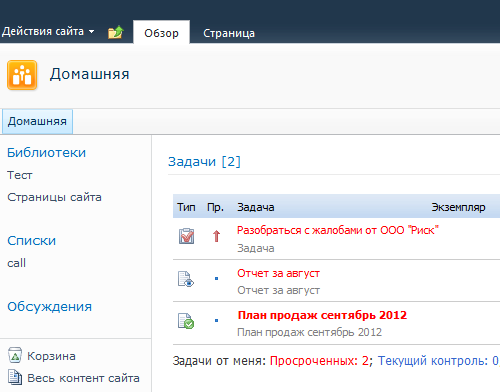The image size is (500, 392).
Task: Click the red high priority arrow icon
Action: [x=216, y=236]
